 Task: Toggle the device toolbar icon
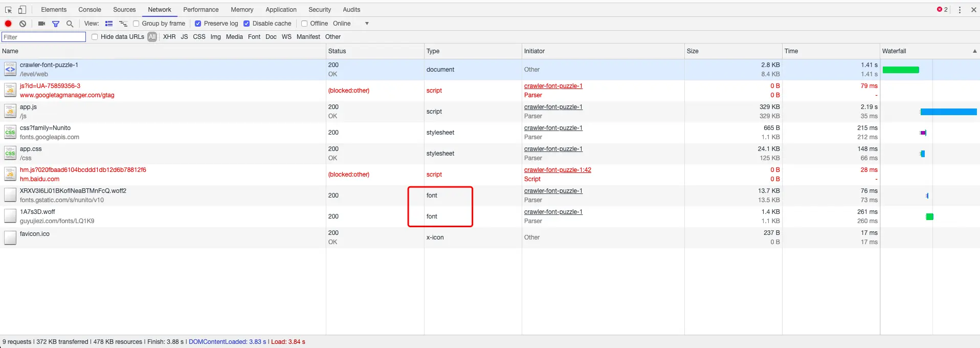(x=22, y=10)
